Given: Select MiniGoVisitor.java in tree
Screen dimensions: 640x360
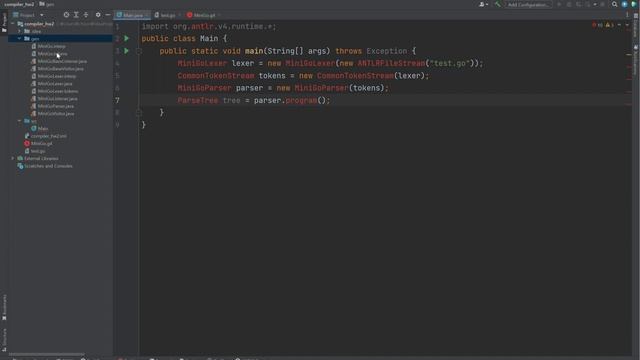Looking at the screenshot, I should click(53, 113).
